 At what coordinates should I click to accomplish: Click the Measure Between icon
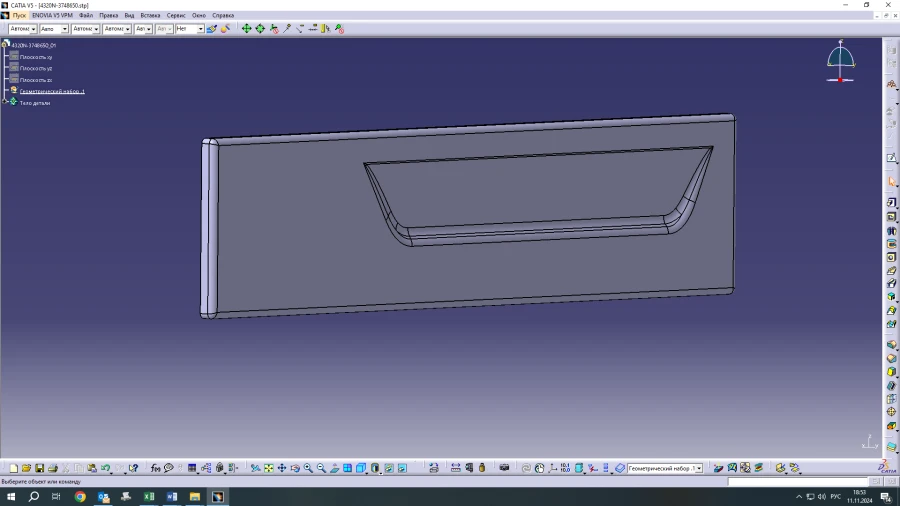[x=455, y=468]
